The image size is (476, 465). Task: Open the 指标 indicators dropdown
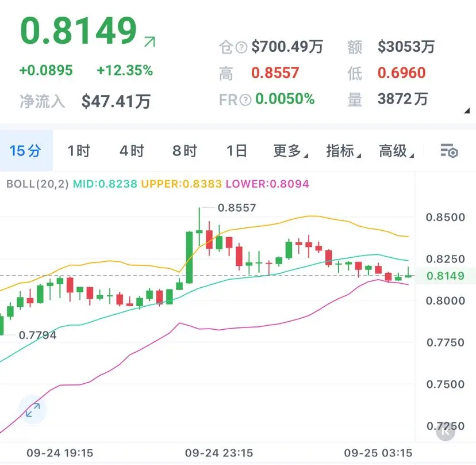(344, 151)
